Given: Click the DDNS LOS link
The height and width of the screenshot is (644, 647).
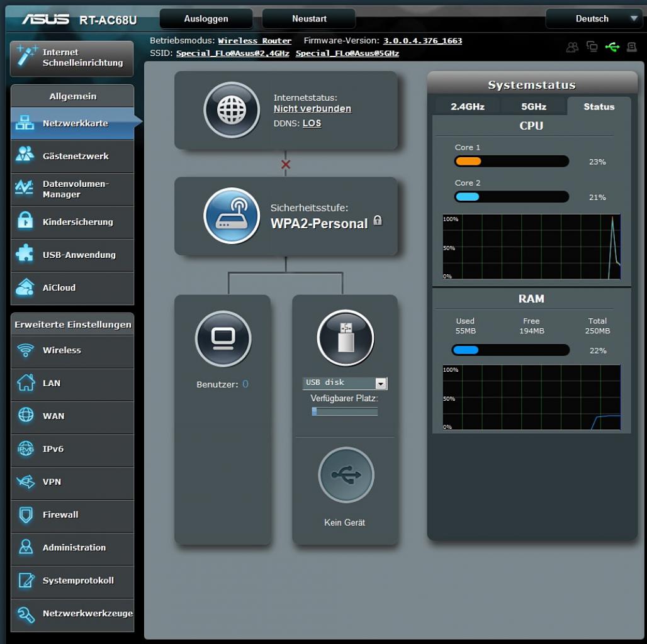Looking at the screenshot, I should tap(312, 123).
